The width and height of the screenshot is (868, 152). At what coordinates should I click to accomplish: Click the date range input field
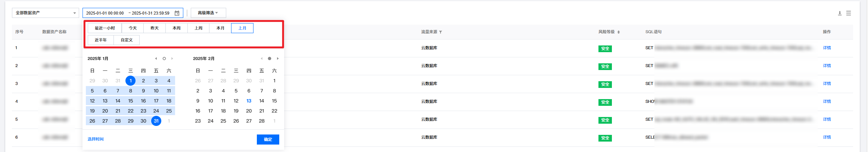[x=128, y=13]
